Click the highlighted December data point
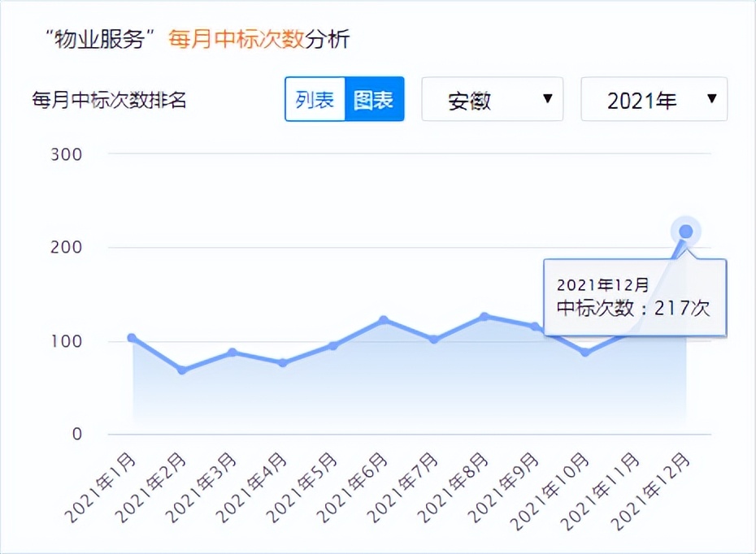Viewport: 756px width, 554px height. pyautogui.click(x=685, y=232)
